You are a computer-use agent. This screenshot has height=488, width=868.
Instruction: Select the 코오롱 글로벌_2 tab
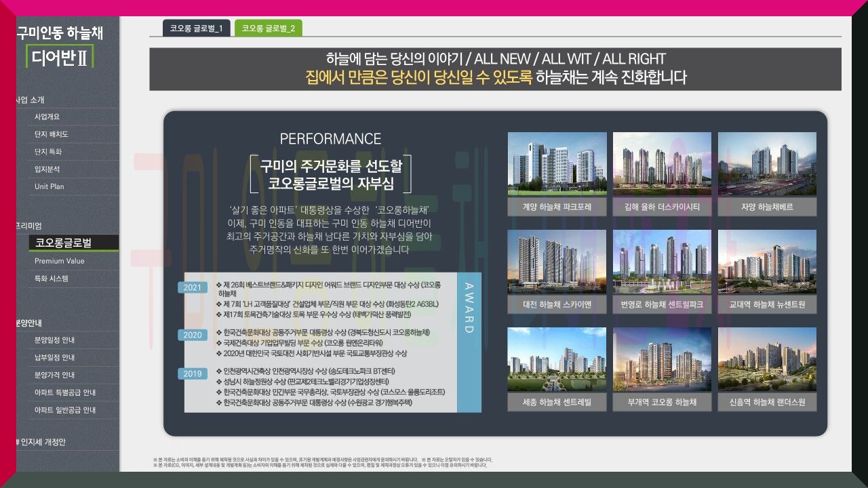click(269, 28)
